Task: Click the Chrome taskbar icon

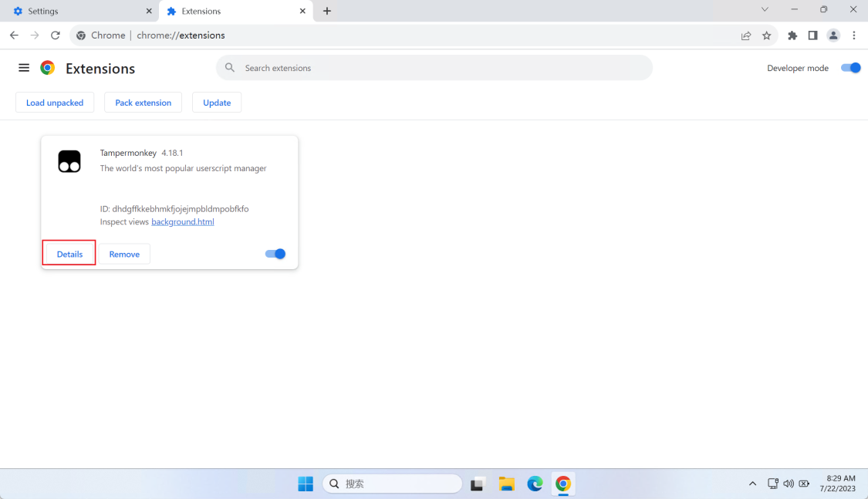Action: [x=563, y=484]
